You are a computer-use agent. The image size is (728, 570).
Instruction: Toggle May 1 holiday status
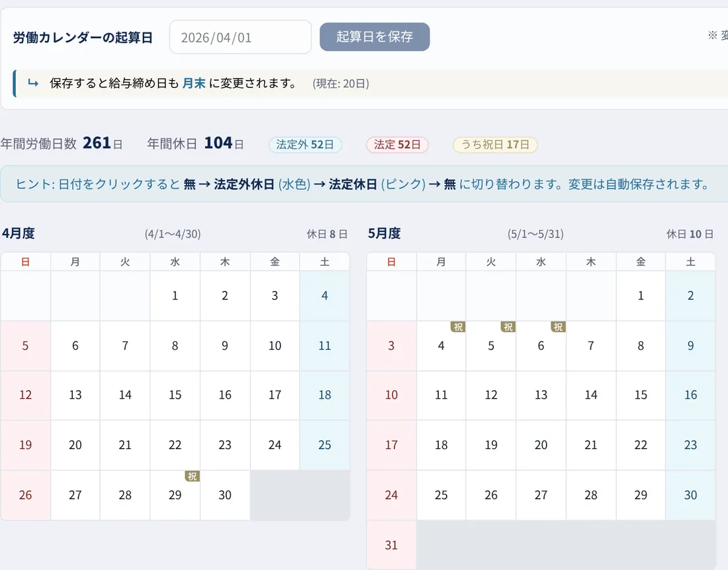pyautogui.click(x=641, y=296)
